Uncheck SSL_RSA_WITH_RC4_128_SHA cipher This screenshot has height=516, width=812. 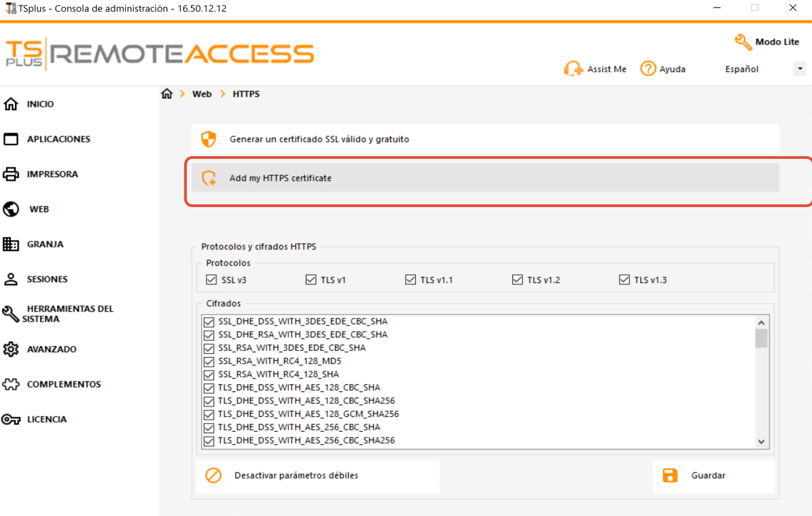[x=209, y=375]
